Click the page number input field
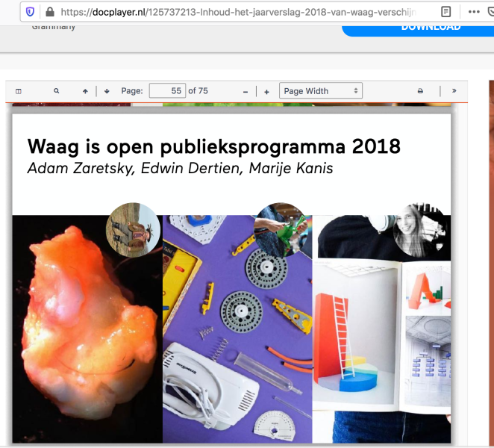The image size is (494, 448). tap(167, 91)
